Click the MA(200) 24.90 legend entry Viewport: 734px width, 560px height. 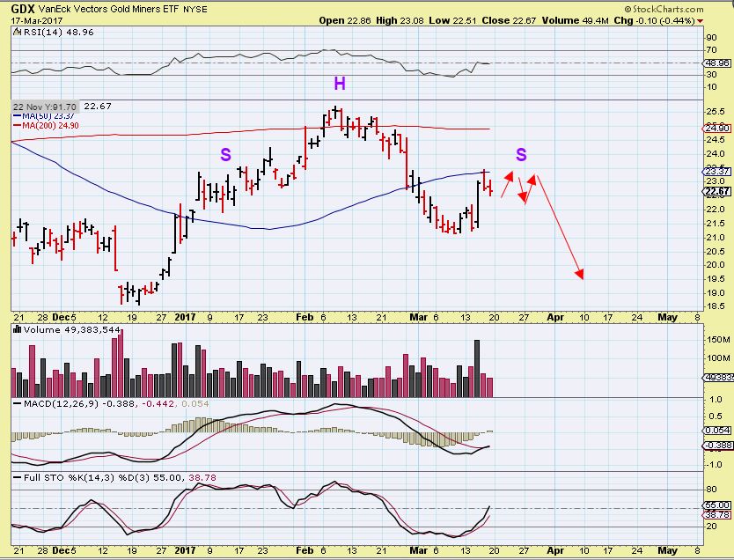coord(46,126)
